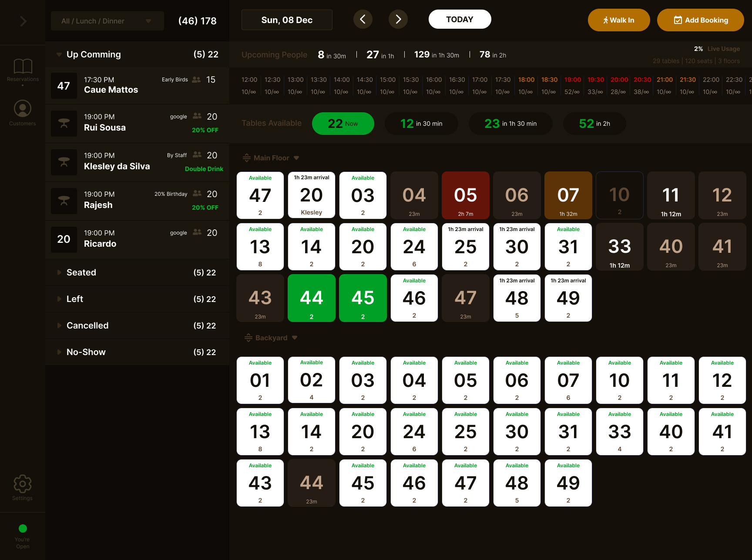The height and width of the screenshot is (560, 752).
Task: Click table icon on Rajesh booking
Action: 64,201
